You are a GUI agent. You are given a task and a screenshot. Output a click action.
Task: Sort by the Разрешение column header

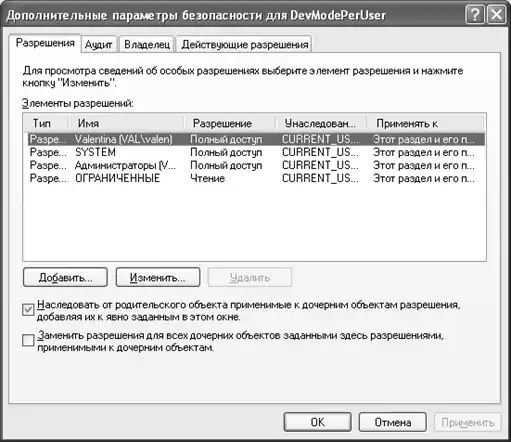tap(229, 123)
